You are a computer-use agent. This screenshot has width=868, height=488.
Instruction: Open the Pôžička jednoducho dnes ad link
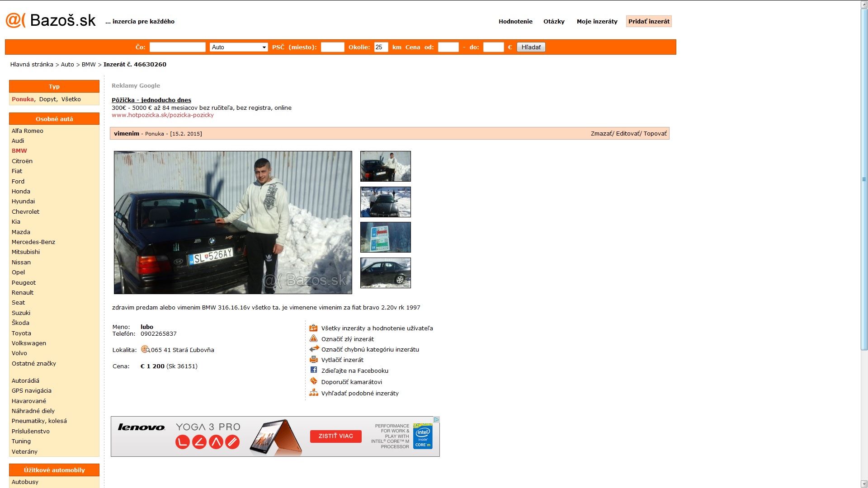pyautogui.click(x=151, y=100)
